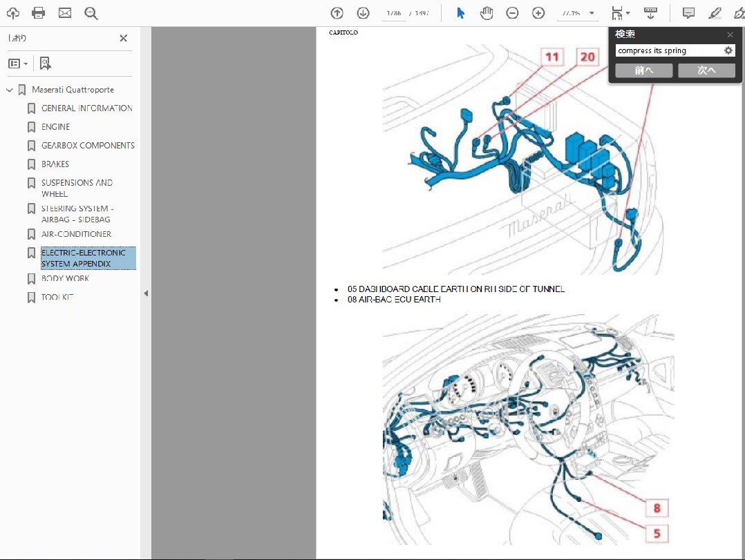Click the bookmark icon beside TOOL KIT
This screenshot has width=745, height=560.
(31, 298)
